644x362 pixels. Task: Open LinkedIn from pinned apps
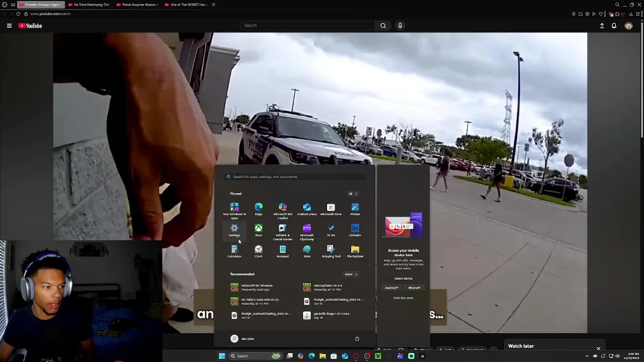[355, 230]
